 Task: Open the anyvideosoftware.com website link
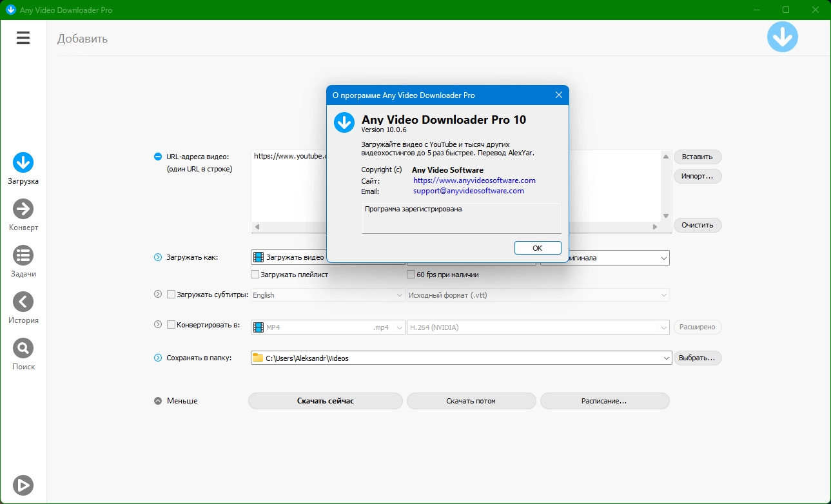click(474, 180)
